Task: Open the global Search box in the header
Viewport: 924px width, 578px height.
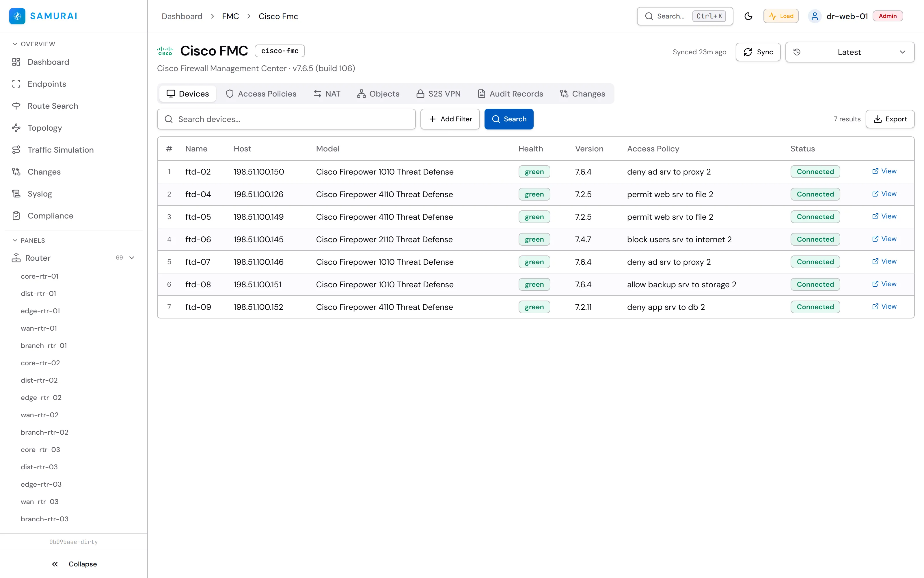Action: point(685,16)
